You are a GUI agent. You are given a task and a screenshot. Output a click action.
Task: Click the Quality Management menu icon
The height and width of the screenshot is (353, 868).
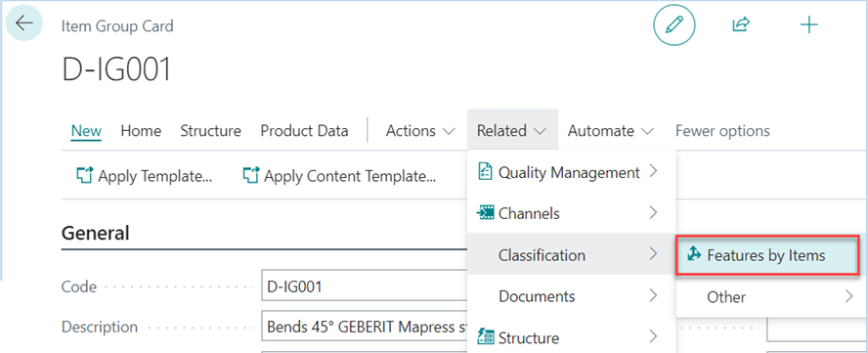pyautogui.click(x=485, y=172)
